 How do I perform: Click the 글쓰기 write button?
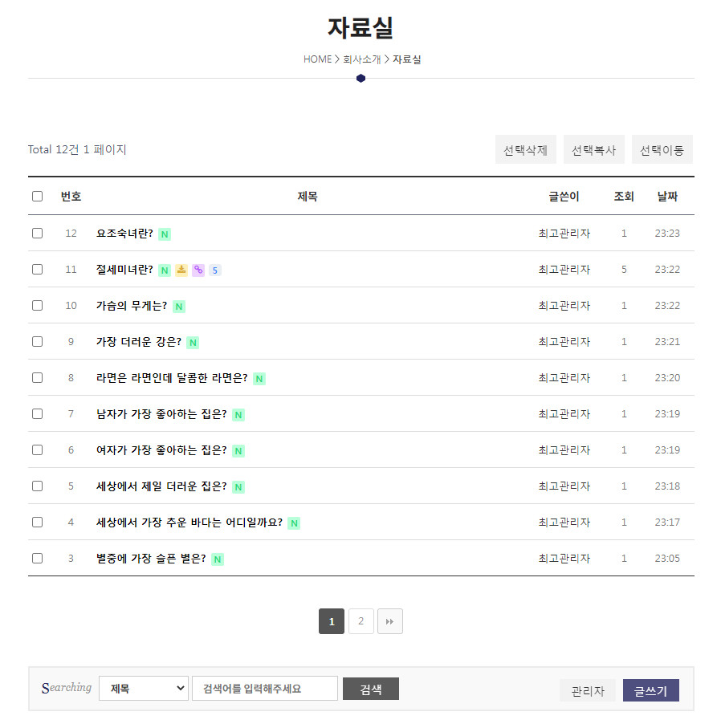(x=650, y=691)
